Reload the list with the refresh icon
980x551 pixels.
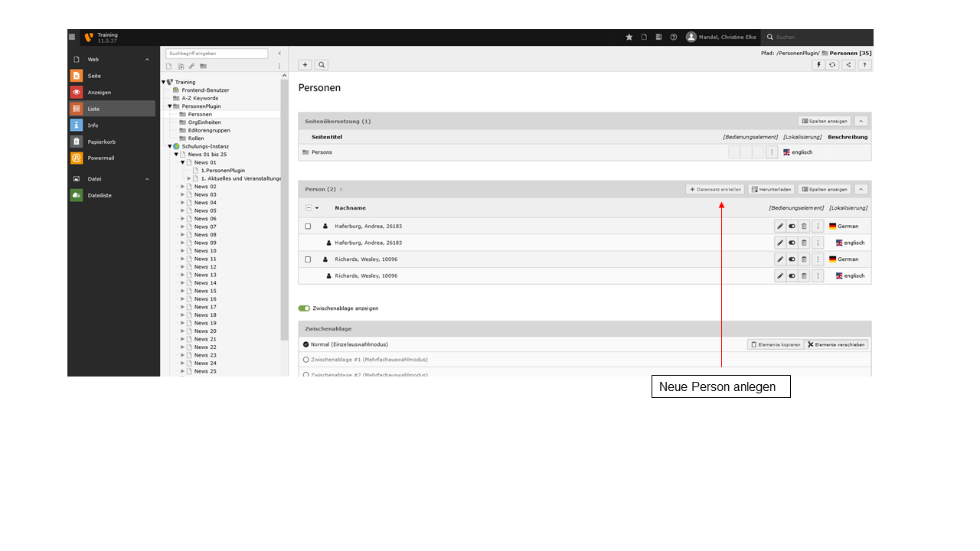pos(833,65)
